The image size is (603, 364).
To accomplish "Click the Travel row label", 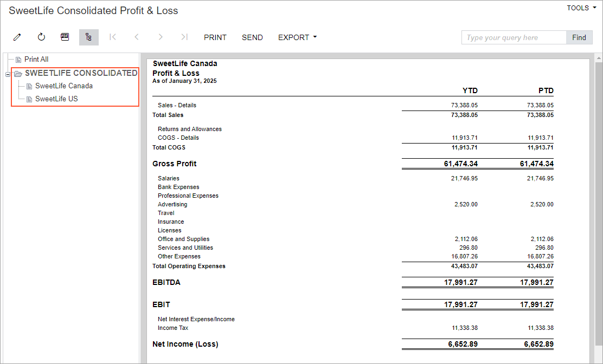I will pos(166,213).
